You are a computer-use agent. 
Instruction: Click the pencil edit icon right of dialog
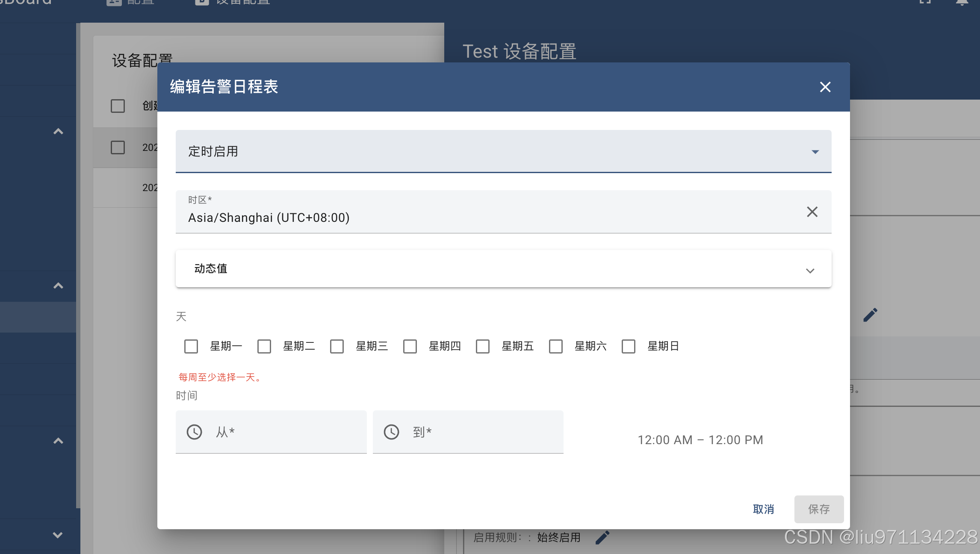(870, 315)
